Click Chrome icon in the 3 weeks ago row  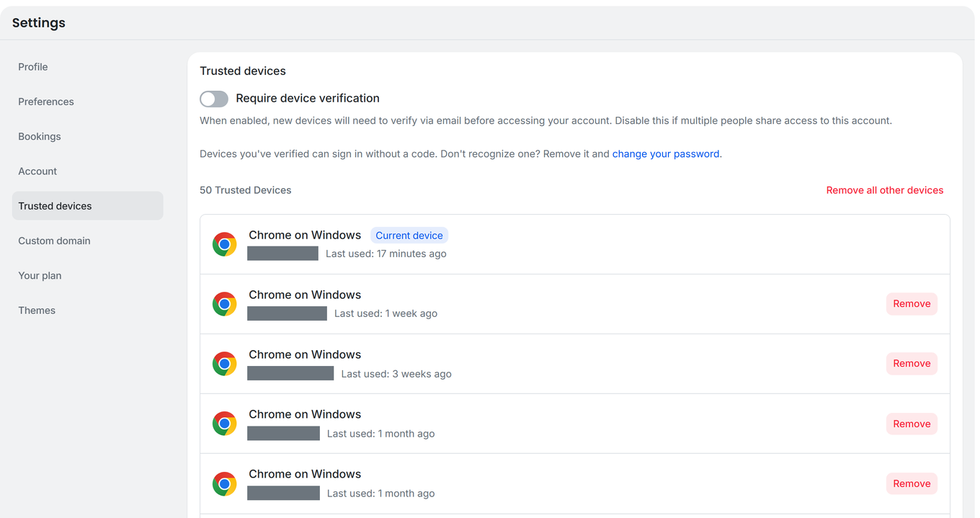tap(225, 364)
